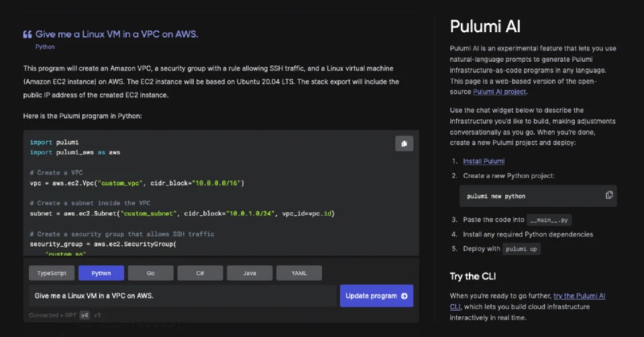Click the 'Connected' status text

pyautogui.click(x=44, y=316)
